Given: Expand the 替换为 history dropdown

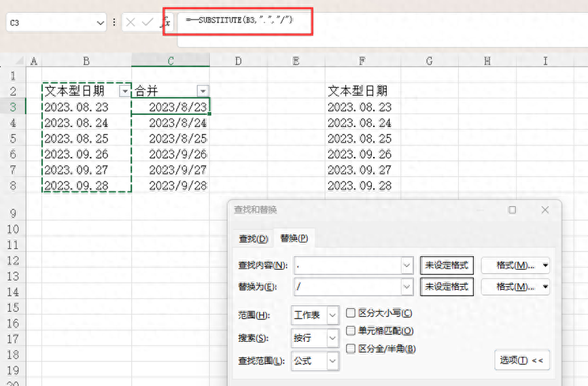Looking at the screenshot, I should pos(407,287).
